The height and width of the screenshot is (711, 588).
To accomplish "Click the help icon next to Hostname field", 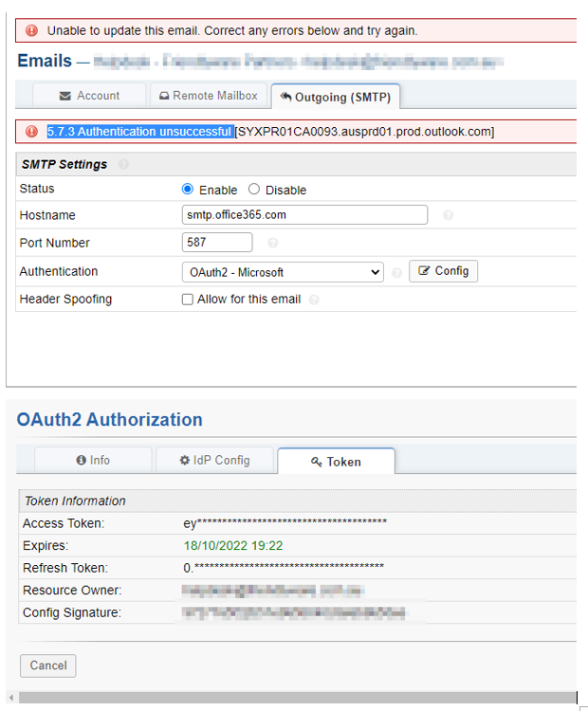I will (448, 215).
